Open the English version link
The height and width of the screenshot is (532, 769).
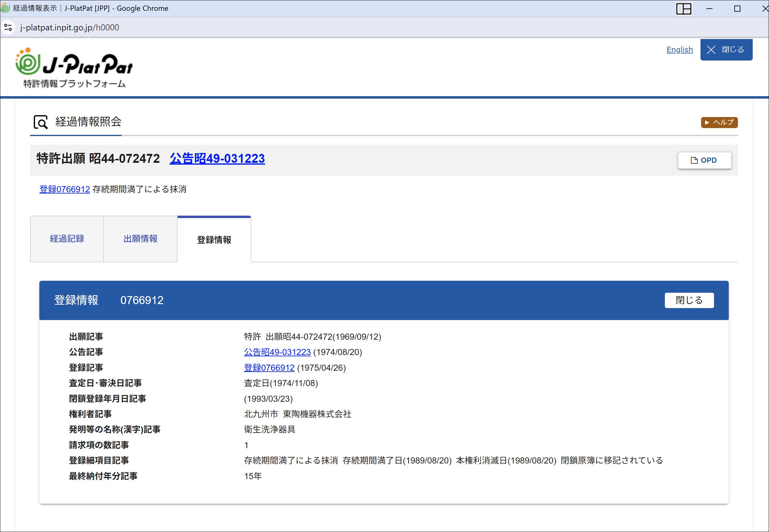(x=680, y=50)
